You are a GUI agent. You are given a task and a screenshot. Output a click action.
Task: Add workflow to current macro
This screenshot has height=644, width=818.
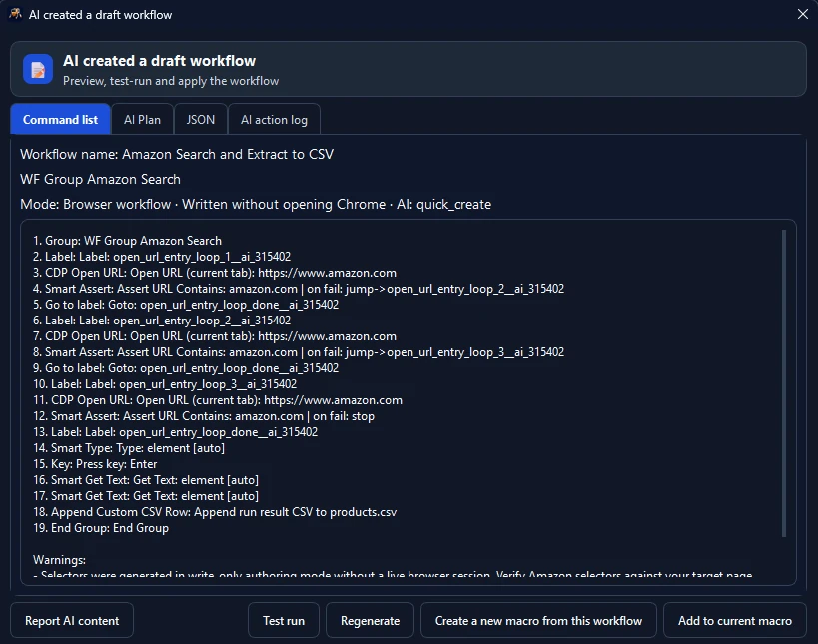click(734, 620)
